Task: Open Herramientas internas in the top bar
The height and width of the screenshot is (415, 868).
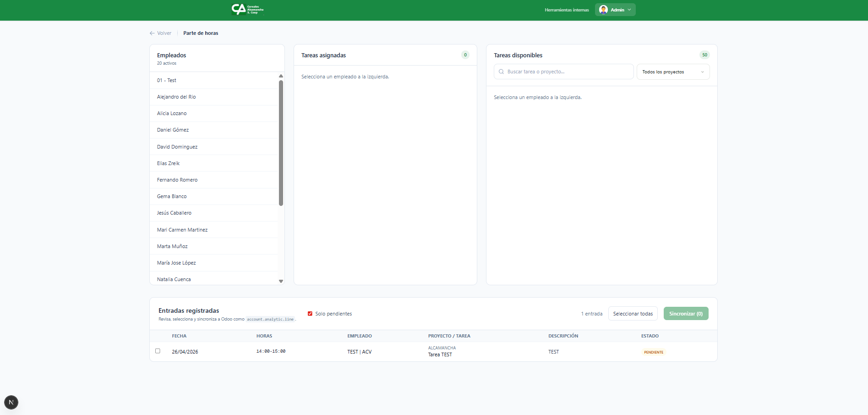Action: tap(567, 10)
